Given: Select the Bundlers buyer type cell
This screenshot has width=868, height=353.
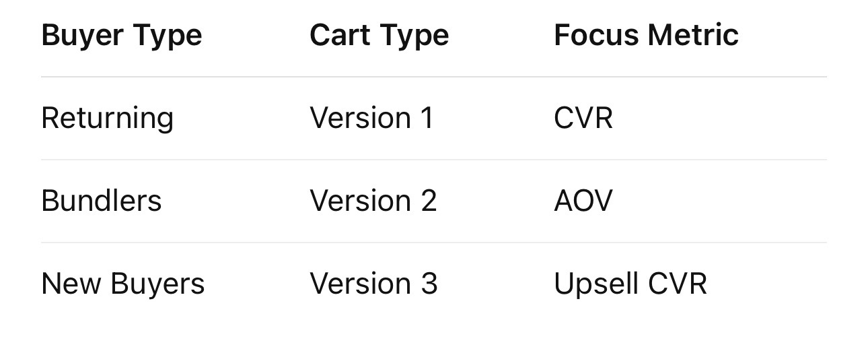Looking at the screenshot, I should (x=101, y=201).
